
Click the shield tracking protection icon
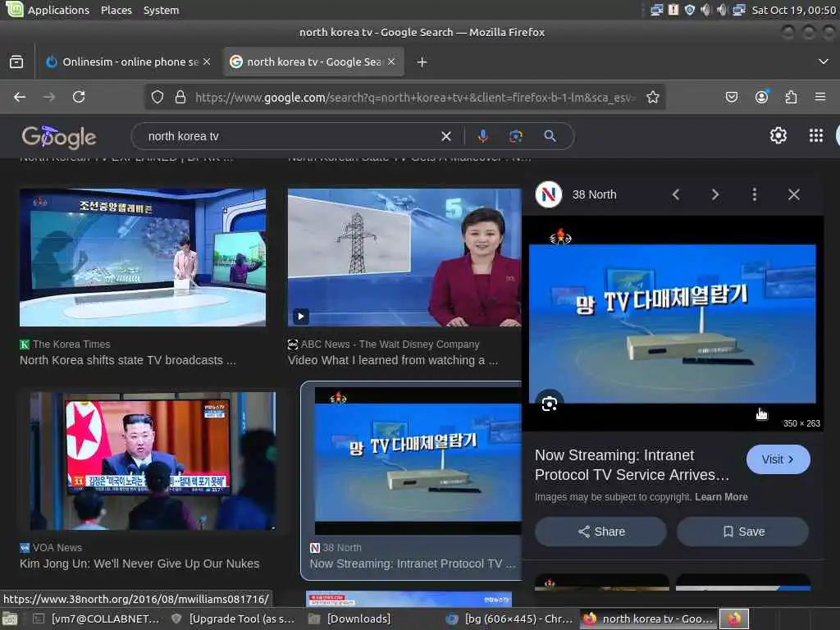[157, 97]
